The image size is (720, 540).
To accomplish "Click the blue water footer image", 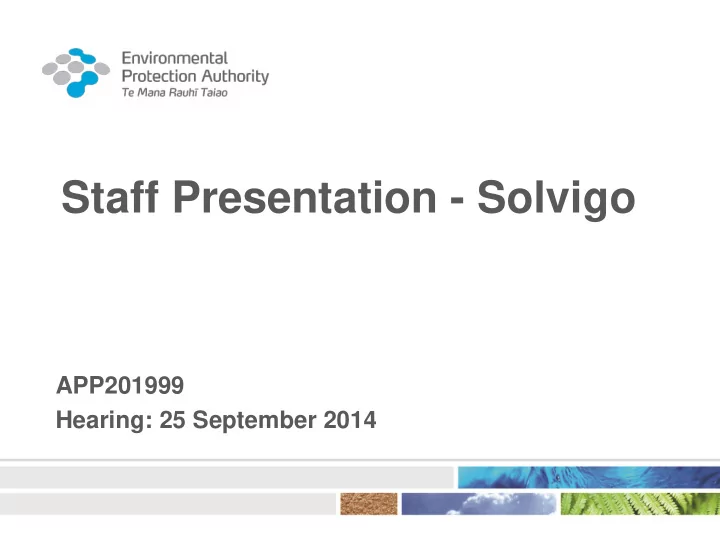I will (x=589, y=477).
